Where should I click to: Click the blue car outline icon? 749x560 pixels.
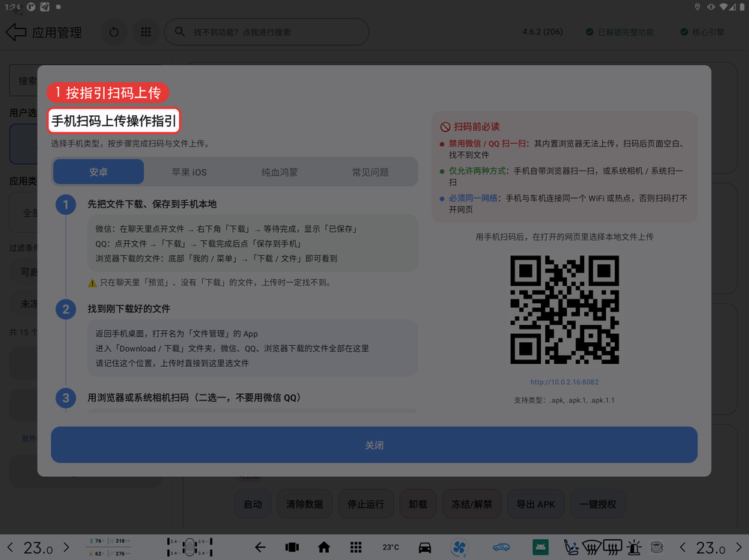[x=501, y=547]
